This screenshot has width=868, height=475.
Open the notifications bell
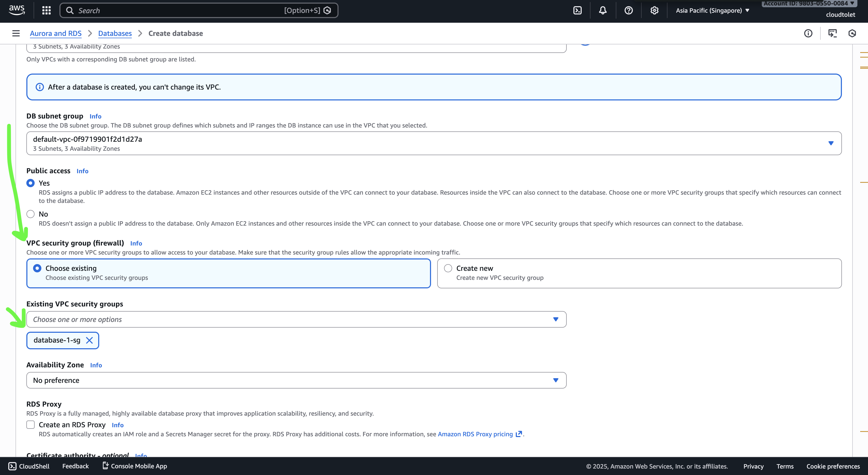click(602, 10)
